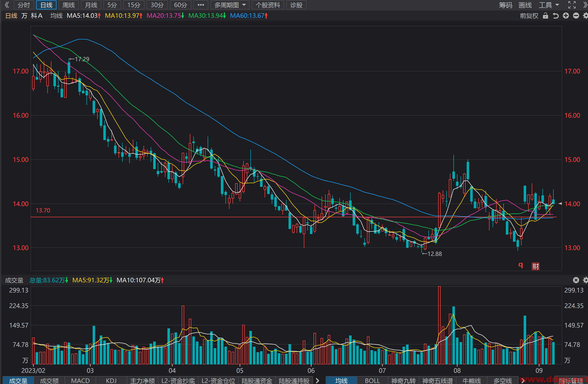Expand more periods via the ... button
Image resolution: width=588 pixels, height=384 pixels.
pyautogui.click(x=201, y=5)
